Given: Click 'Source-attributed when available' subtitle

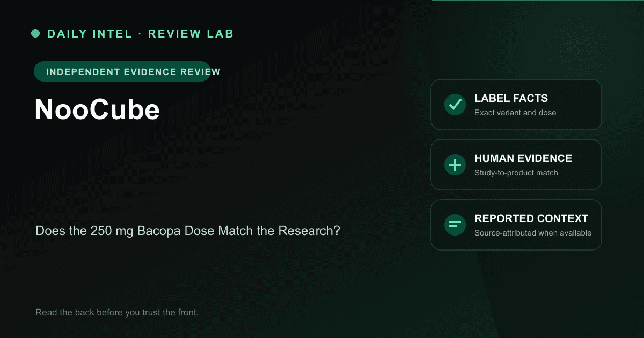Looking at the screenshot, I should pos(533,233).
